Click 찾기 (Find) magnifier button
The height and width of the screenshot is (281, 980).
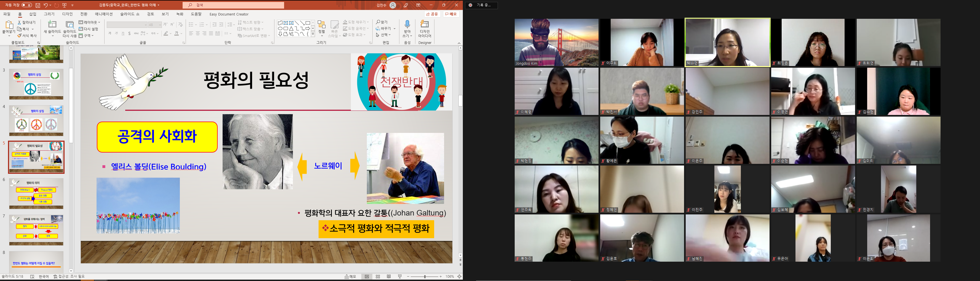click(x=381, y=22)
